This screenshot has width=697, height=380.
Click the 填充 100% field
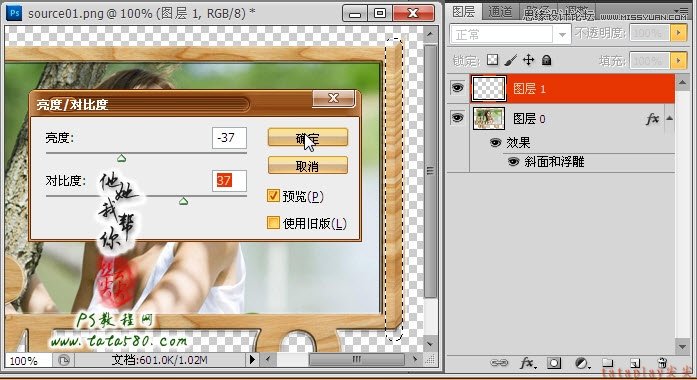point(649,60)
